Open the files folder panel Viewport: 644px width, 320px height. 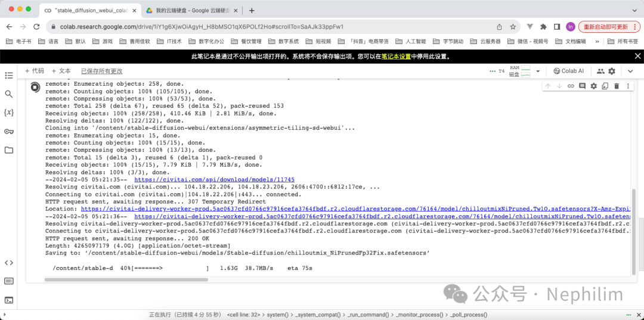point(8,150)
